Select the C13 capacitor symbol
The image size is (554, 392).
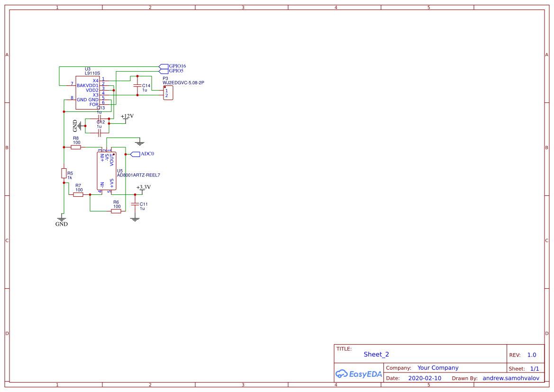(x=99, y=119)
